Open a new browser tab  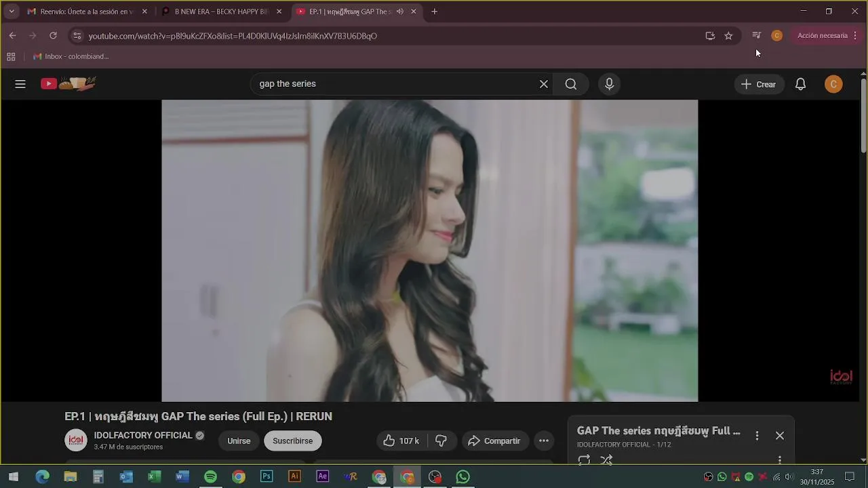(435, 12)
